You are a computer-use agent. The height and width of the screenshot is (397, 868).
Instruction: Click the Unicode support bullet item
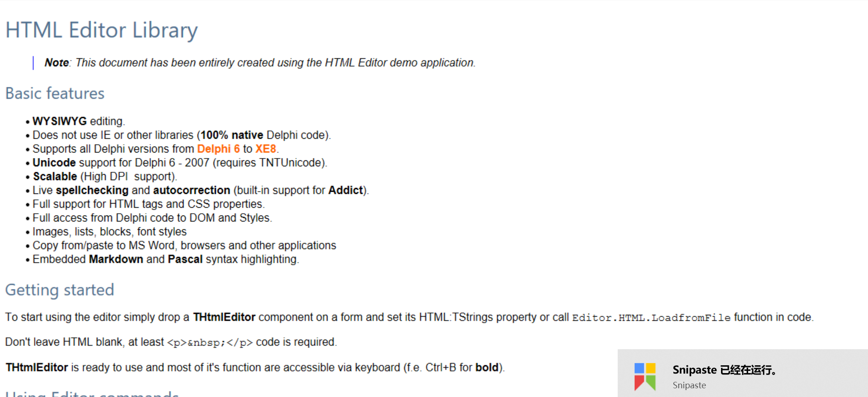(179, 163)
